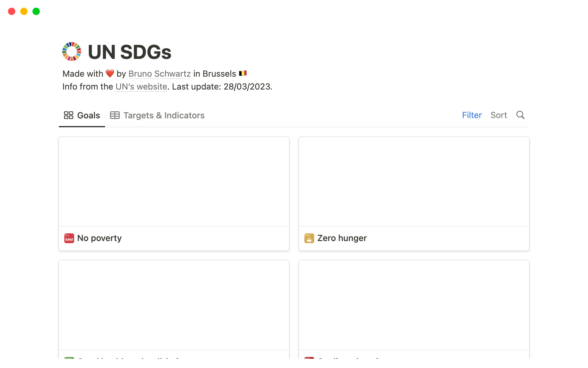This screenshot has width=588, height=368.
Task: Click the UN SDGs colorful wheel icon
Action: tap(72, 52)
